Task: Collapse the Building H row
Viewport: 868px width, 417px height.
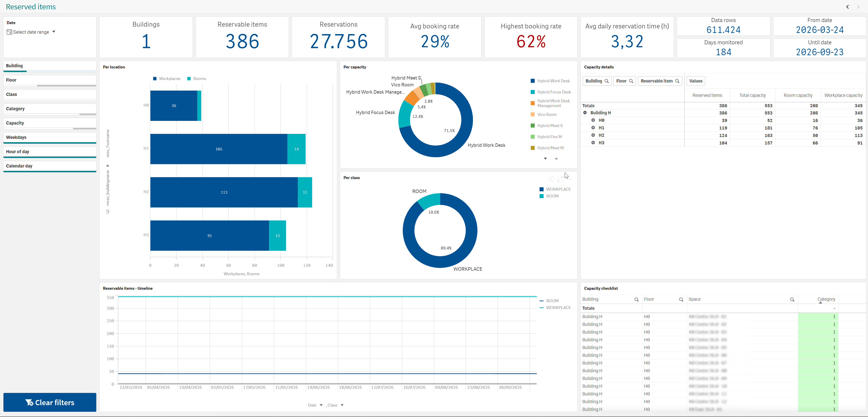Action: tap(585, 113)
